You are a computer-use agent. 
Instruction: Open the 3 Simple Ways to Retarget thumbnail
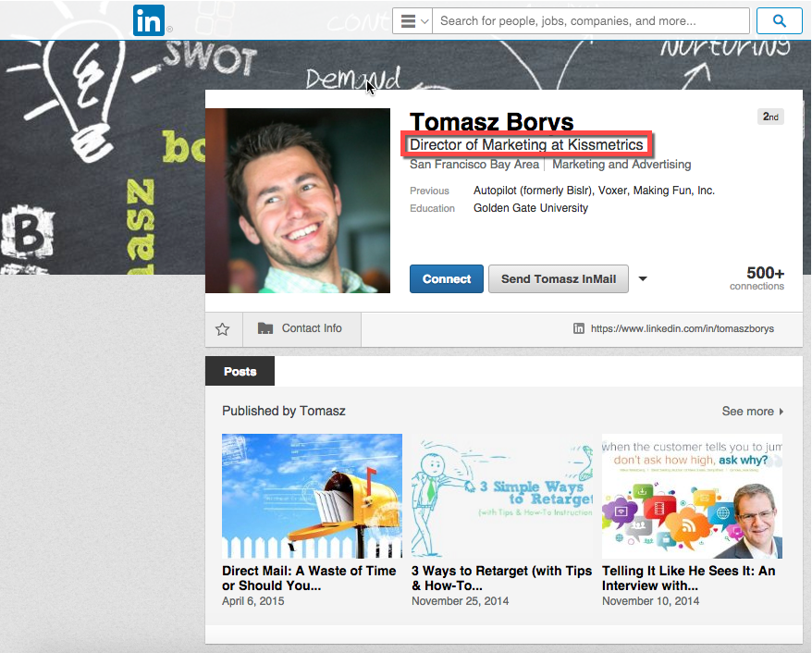click(x=501, y=496)
